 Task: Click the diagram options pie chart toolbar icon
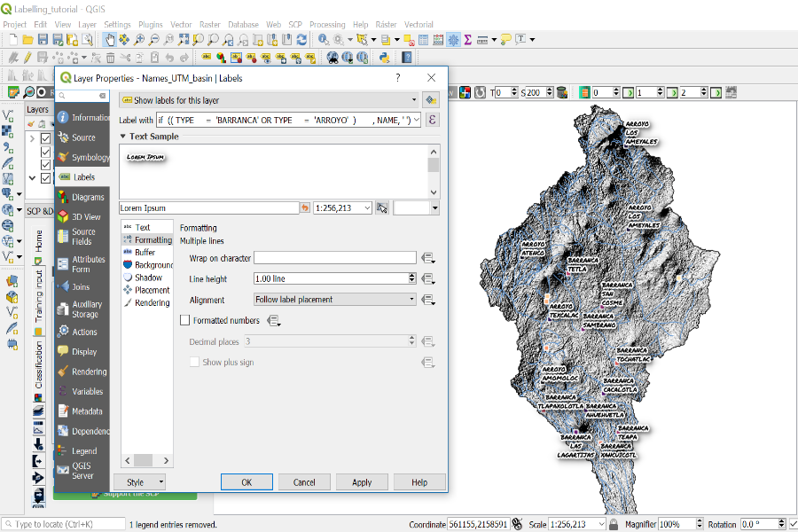pos(221,58)
